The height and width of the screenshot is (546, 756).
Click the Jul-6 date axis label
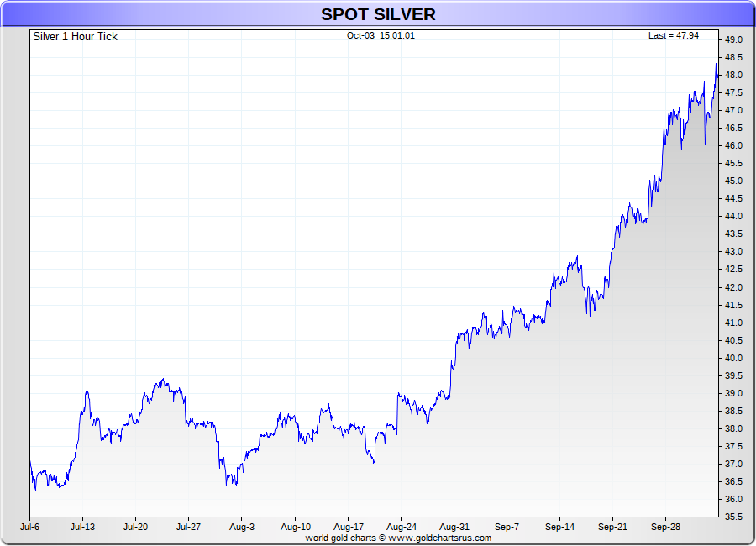[x=30, y=527]
